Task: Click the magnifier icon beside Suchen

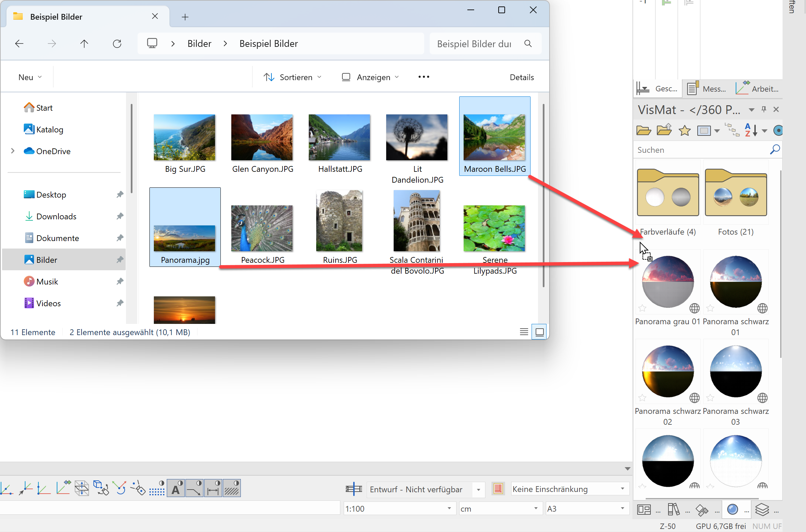Action: point(775,149)
